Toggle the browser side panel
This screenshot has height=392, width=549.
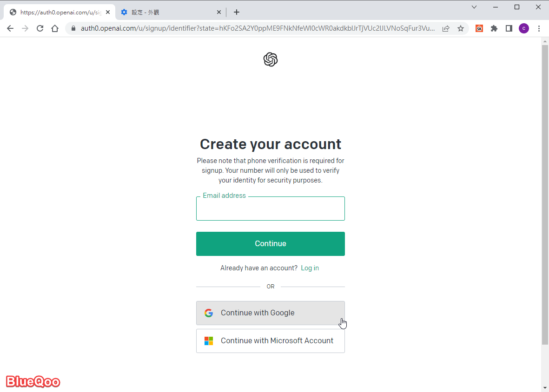tap(509, 28)
